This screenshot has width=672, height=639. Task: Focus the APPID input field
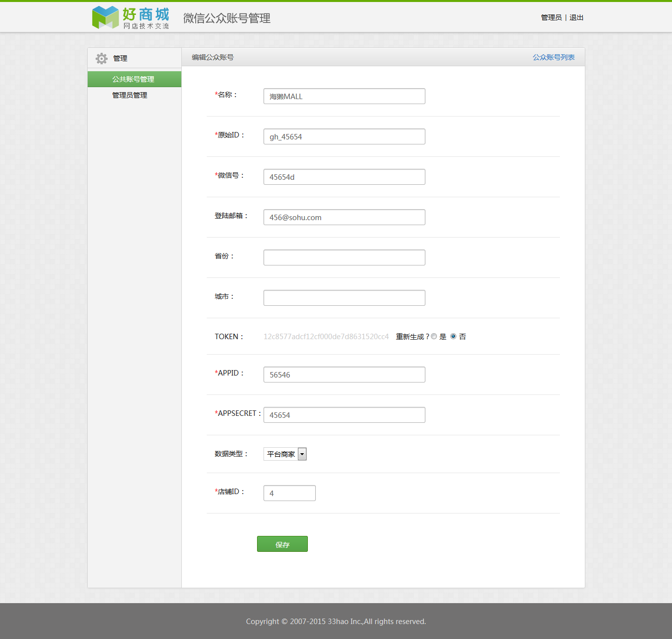[344, 375]
